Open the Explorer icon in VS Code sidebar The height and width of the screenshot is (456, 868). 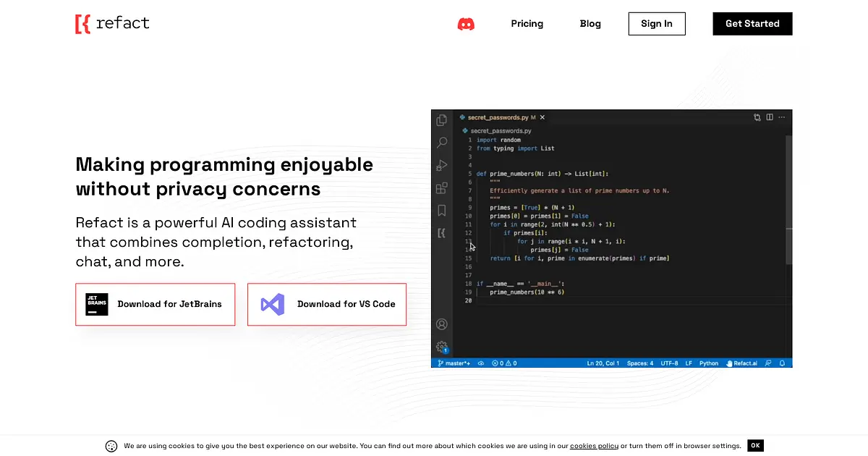[x=441, y=120]
